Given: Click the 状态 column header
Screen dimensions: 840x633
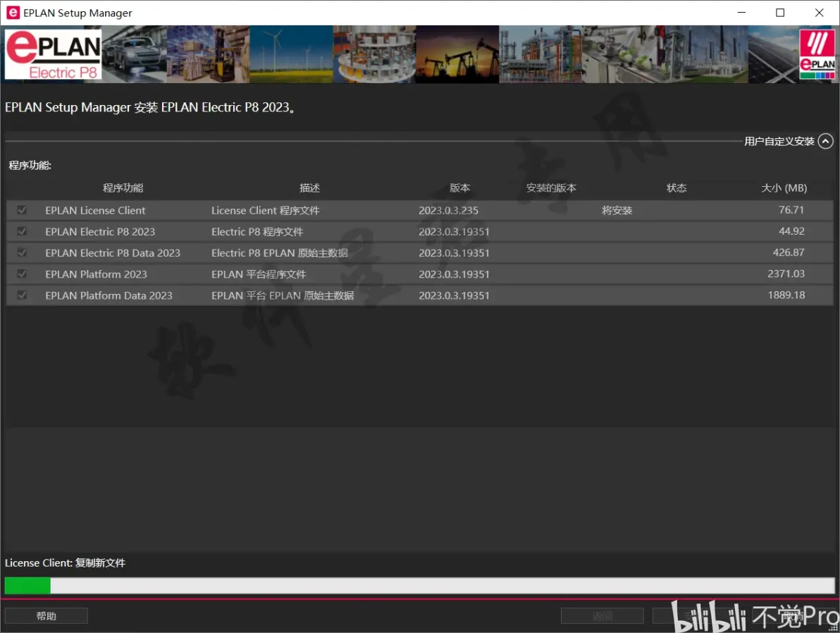Looking at the screenshot, I should click(676, 188).
